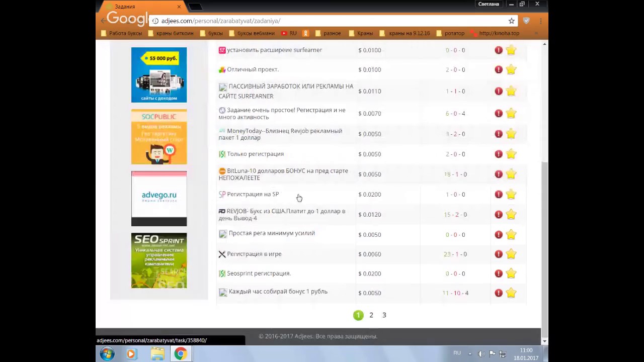Viewport: 644px width, 362px height.
Task: Star the 'Регистрация на SP' task
Action: [x=511, y=195]
